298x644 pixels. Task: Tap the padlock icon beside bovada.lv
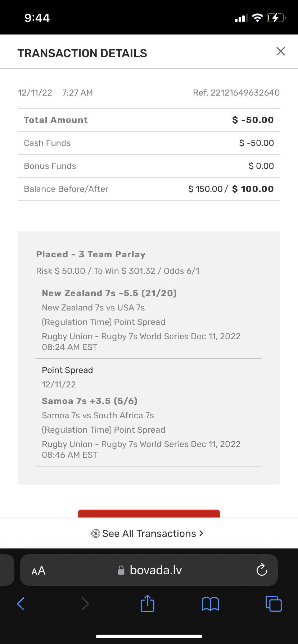pos(121,570)
